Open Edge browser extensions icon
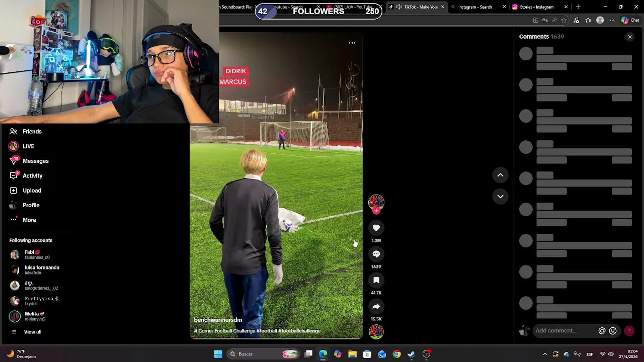The image size is (644, 362). (576, 20)
